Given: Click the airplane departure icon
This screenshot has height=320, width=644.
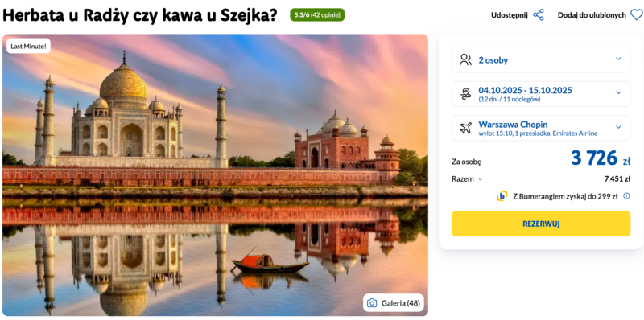Looking at the screenshot, I should pos(466,128).
